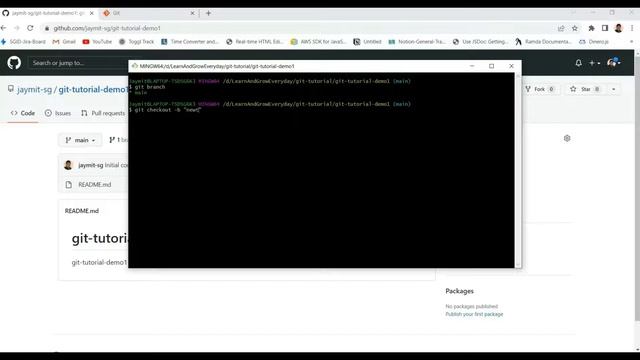
Task: Click the MINGW64 terminal title bar icon
Action: [135, 66]
